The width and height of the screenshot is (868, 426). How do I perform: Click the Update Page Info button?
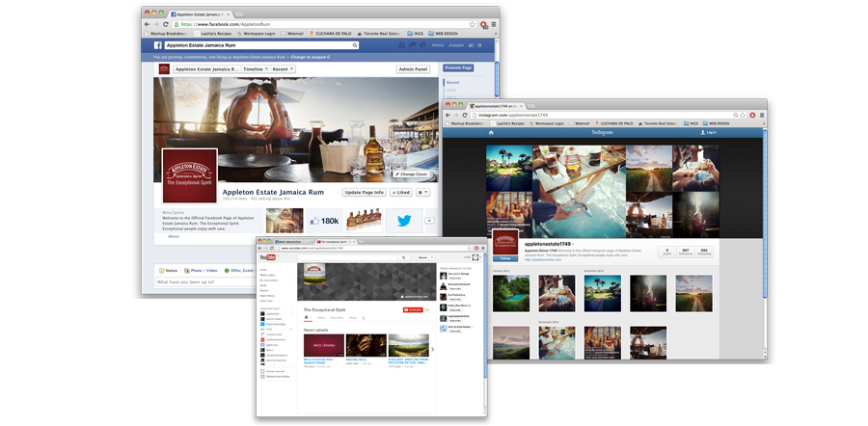[364, 193]
